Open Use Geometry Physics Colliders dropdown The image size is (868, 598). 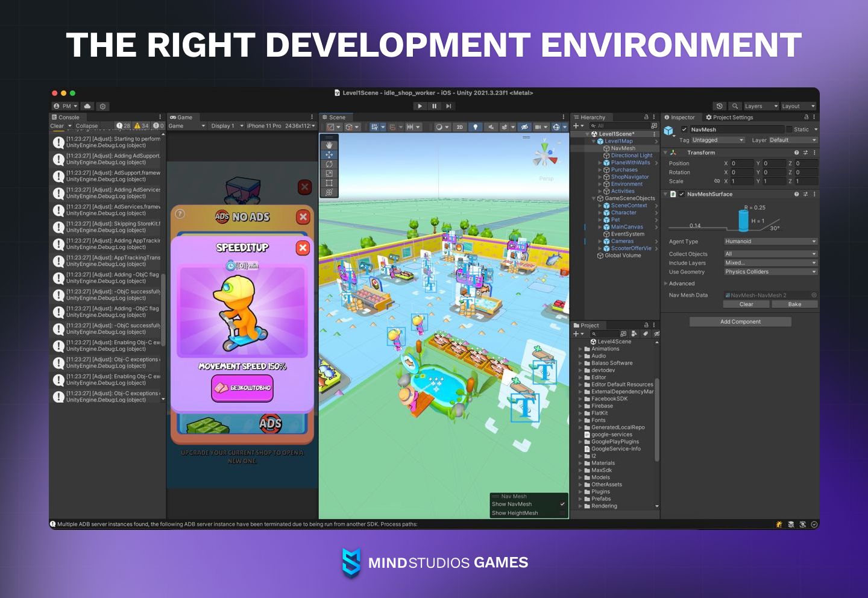(770, 272)
